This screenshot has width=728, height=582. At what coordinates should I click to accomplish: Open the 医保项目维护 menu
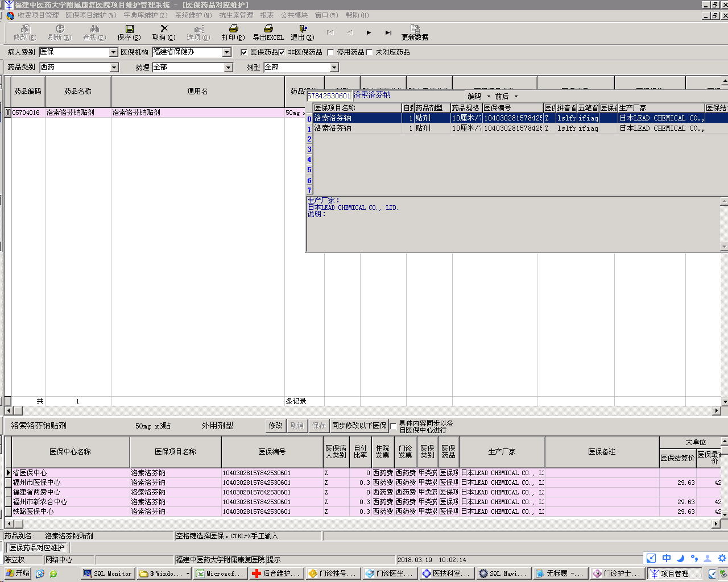coord(91,15)
